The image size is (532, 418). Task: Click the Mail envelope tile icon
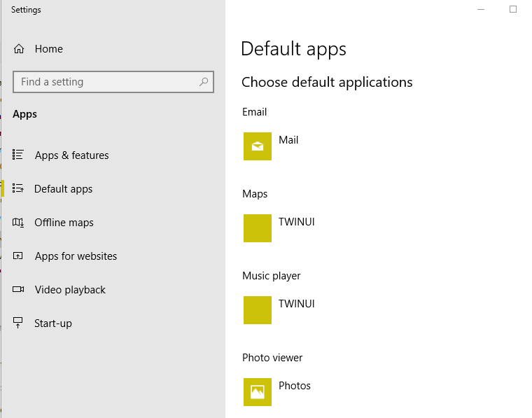point(258,146)
